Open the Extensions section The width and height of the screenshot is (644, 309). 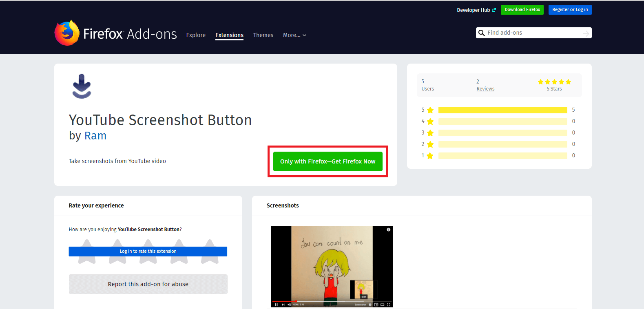(229, 35)
